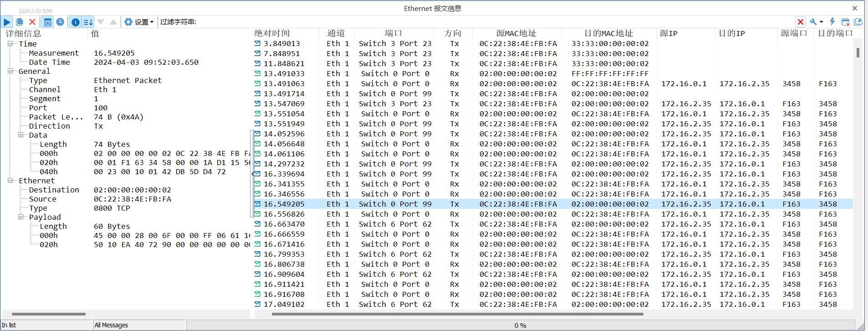Click the Tx icon of message 13.547069
This screenshot has width=868, height=331.
[x=257, y=103]
